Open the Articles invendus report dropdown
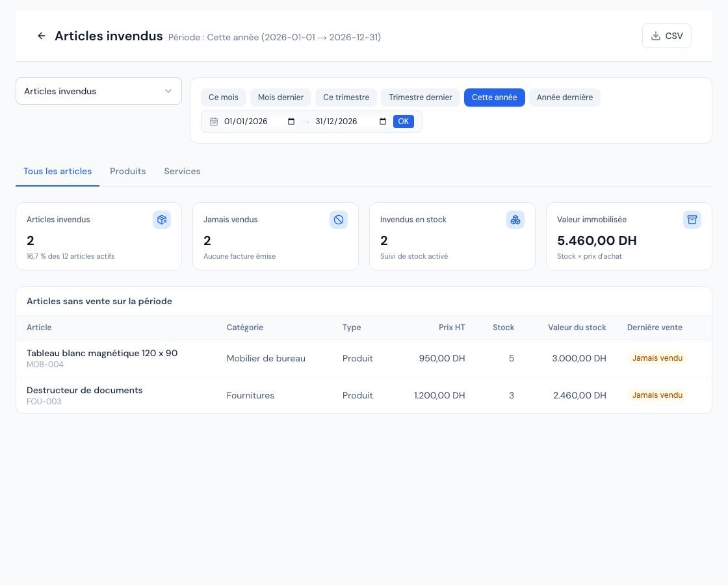 pyautogui.click(x=98, y=91)
